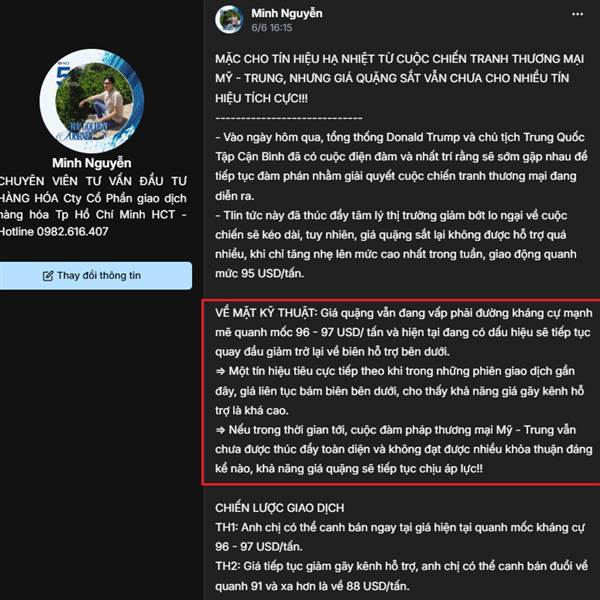Click the paragraph mentioning Donald Trump

click(x=401, y=166)
